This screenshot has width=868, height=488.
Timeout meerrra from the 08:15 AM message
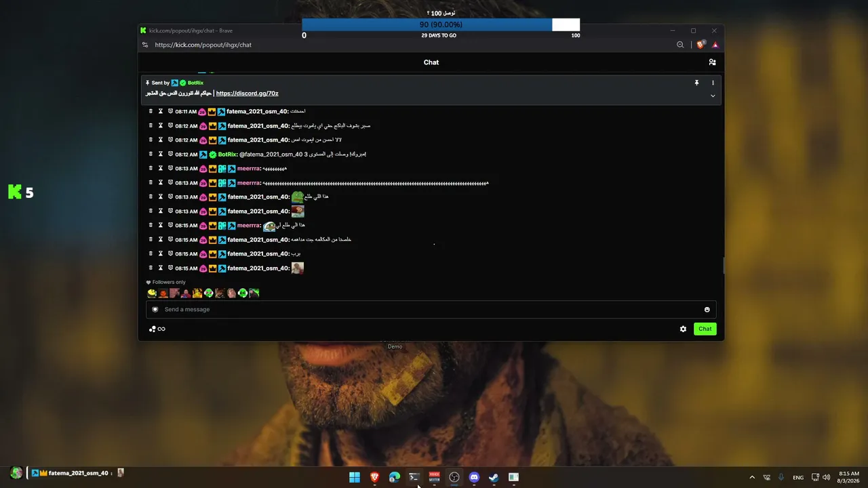[161, 225]
